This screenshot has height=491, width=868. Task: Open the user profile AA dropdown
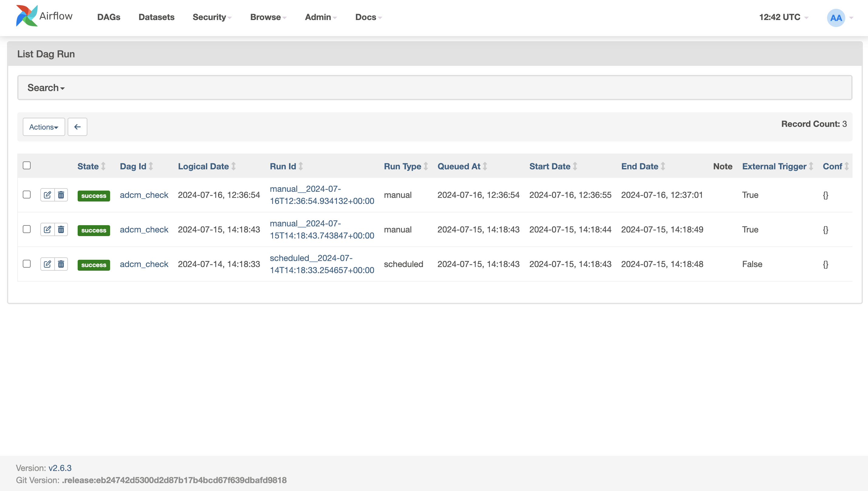point(836,18)
